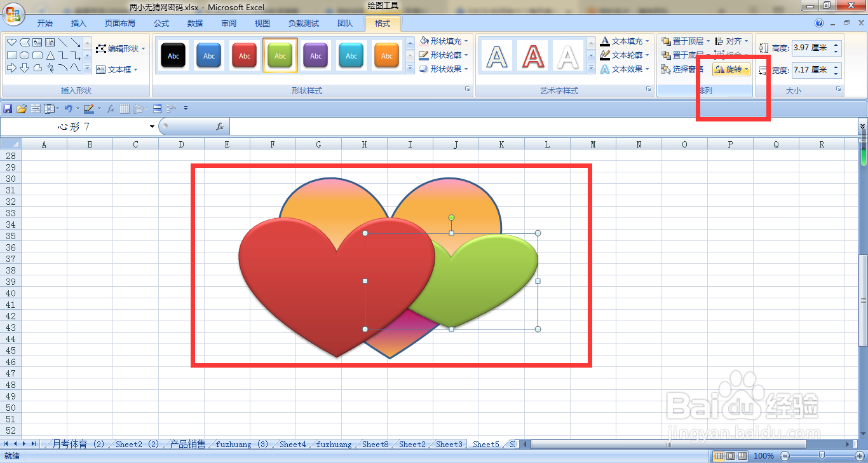The height and width of the screenshot is (463, 868).
Task: Expand the shapes gallery More arrow
Action: point(87,68)
